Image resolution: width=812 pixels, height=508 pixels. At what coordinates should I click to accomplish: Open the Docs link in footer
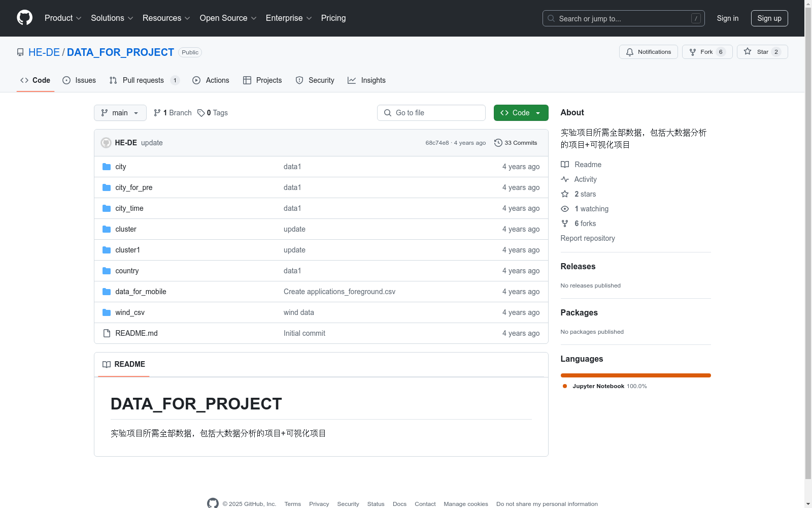(400, 504)
